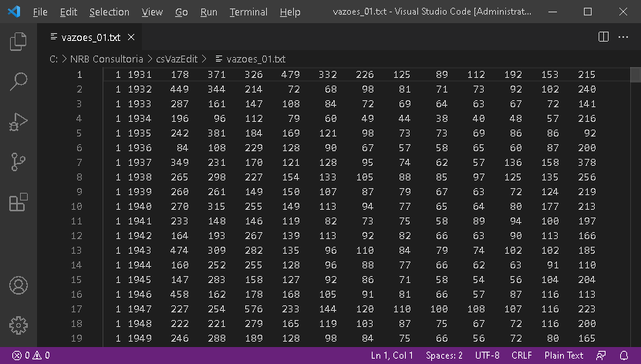Expand the csVazEdit breadcrumb
Image resolution: width=641 pixels, height=364 pixels.
[x=177, y=59]
